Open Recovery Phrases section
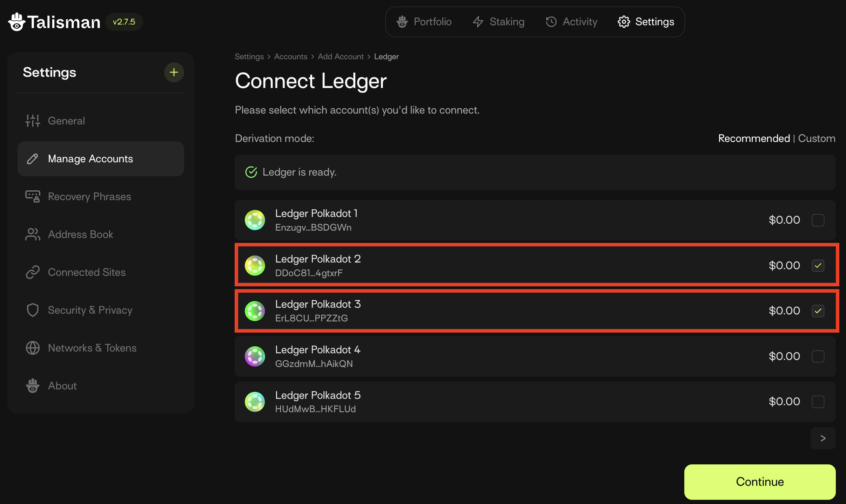 (x=89, y=197)
